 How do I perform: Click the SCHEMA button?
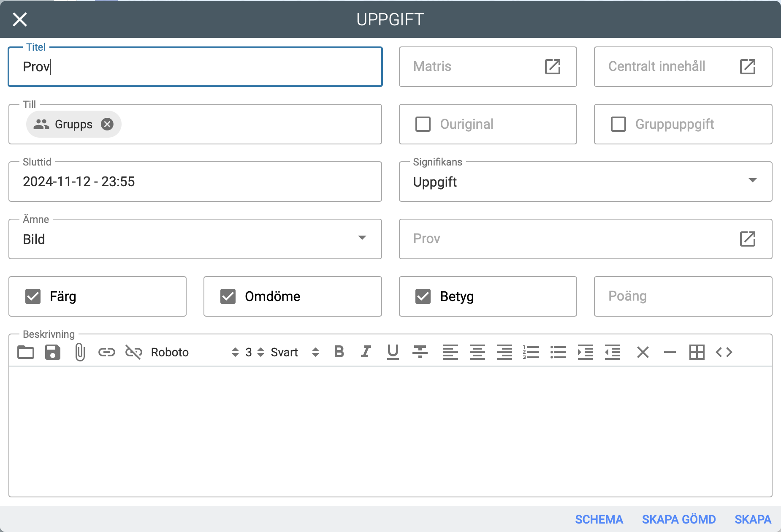click(599, 519)
